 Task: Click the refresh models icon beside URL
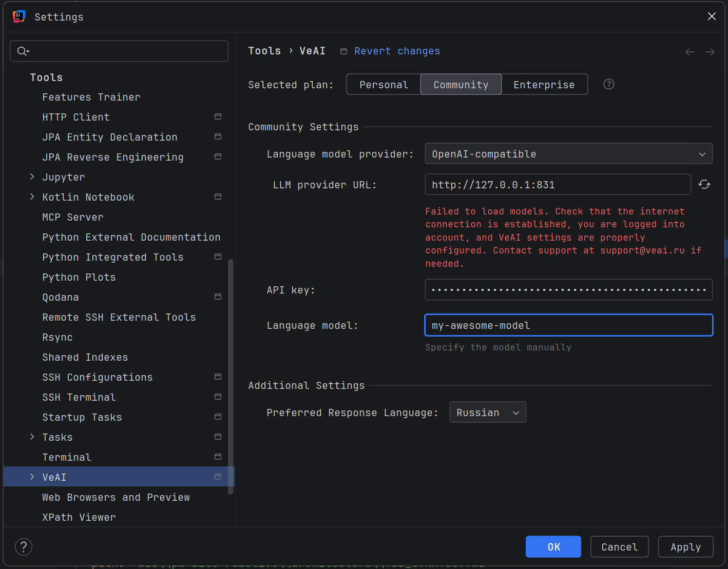[x=704, y=185]
